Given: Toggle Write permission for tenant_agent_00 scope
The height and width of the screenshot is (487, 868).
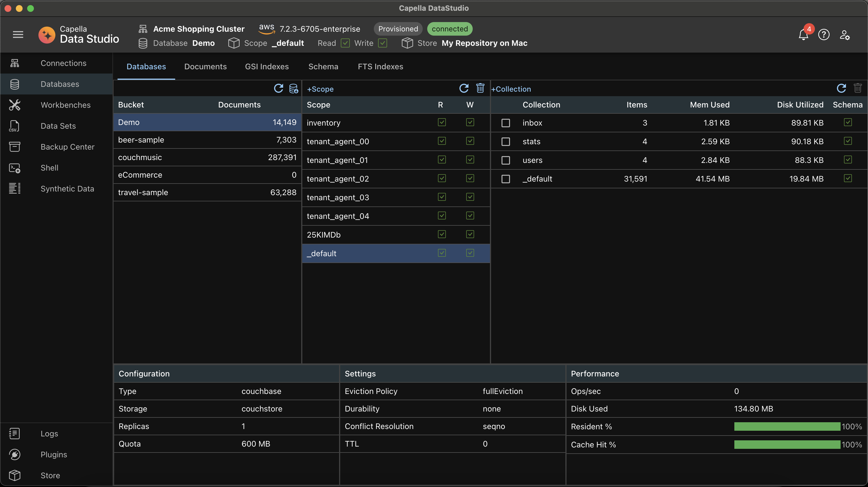Looking at the screenshot, I should [x=470, y=141].
